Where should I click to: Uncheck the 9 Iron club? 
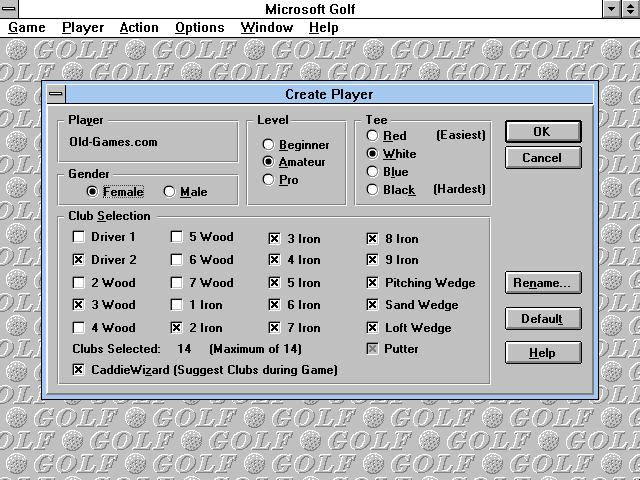393,260
